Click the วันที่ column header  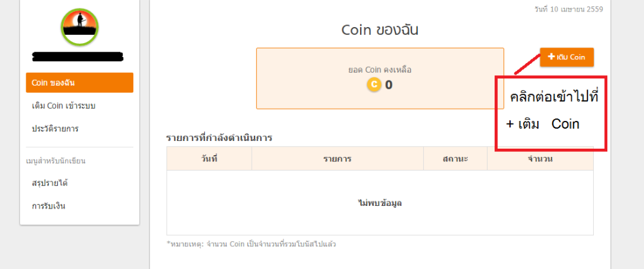click(209, 158)
